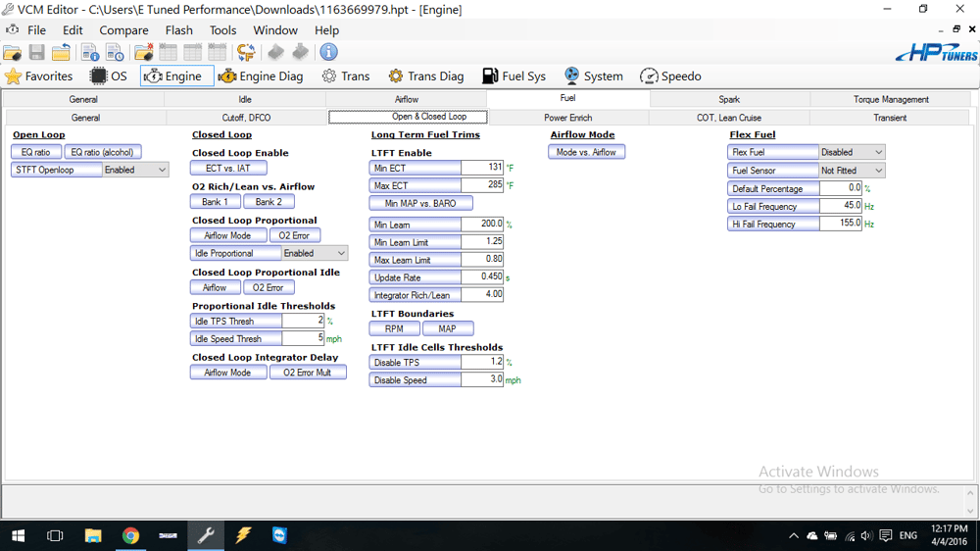
Task: Open the Flash menu
Action: [x=178, y=30]
